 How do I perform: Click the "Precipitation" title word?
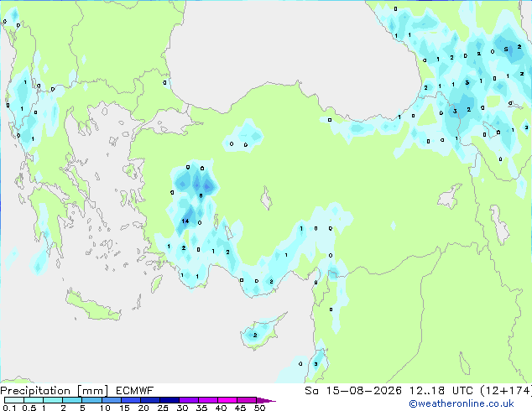(x=35, y=391)
